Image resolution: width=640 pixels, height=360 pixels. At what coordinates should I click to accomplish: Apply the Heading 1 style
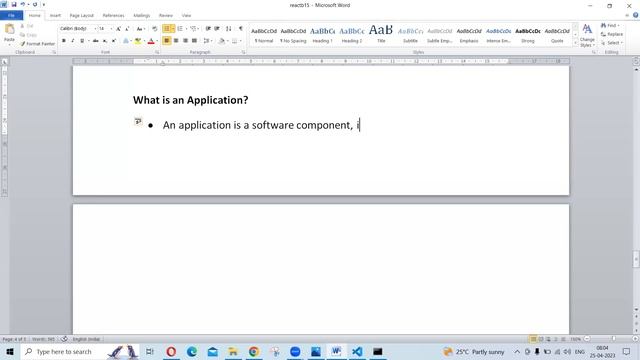click(x=322, y=36)
